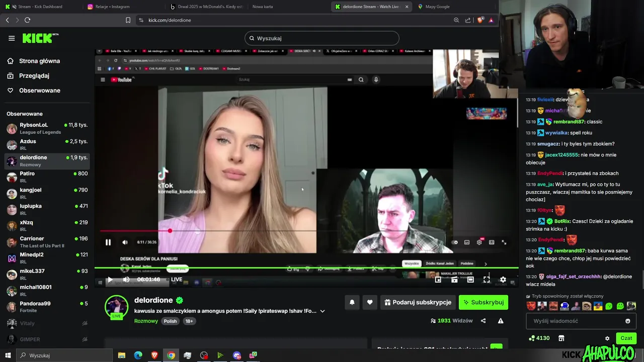Click the Subskrybuj button
The image size is (644, 362).
pos(484,302)
